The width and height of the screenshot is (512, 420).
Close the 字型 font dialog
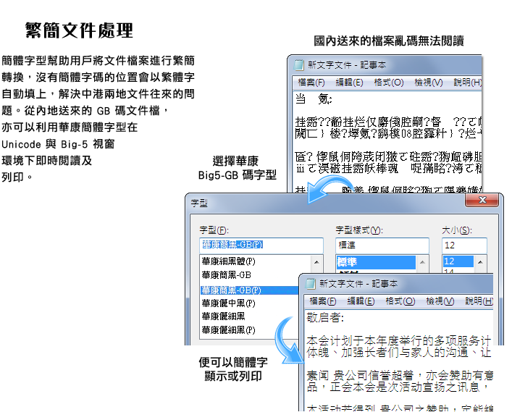pos(482,200)
